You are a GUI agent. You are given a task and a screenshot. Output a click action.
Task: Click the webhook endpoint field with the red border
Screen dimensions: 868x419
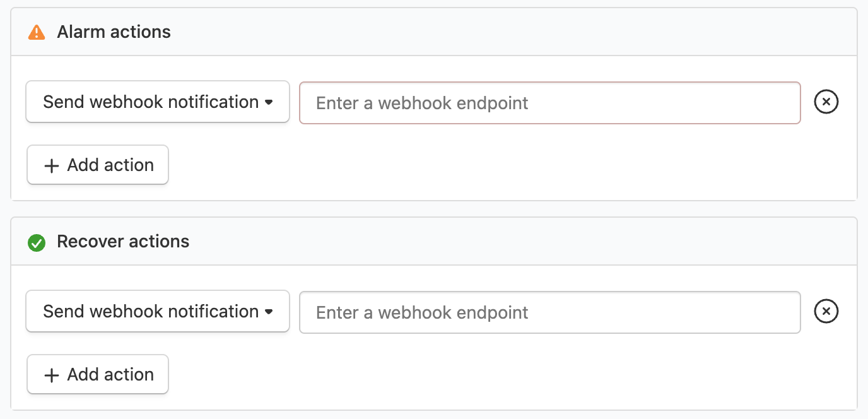click(x=549, y=102)
